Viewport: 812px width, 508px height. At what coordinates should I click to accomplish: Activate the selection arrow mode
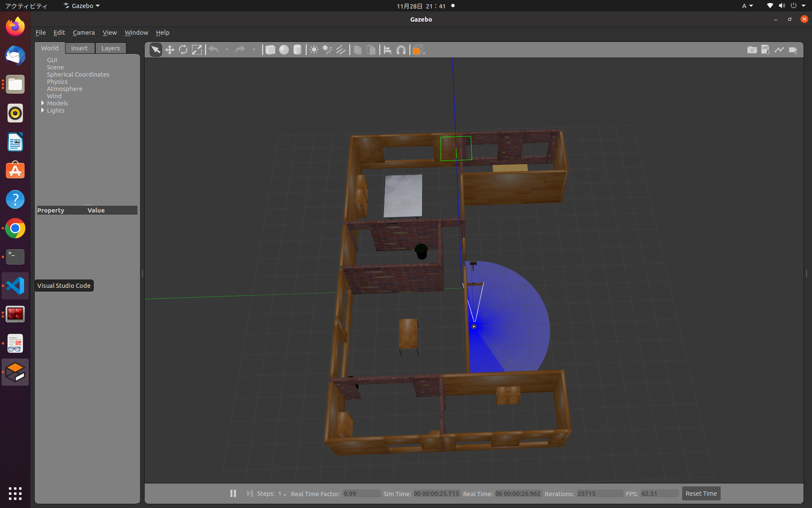tap(156, 50)
